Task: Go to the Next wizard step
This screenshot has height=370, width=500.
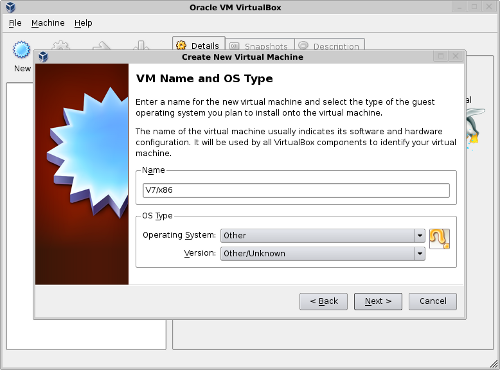Action: 378,301
